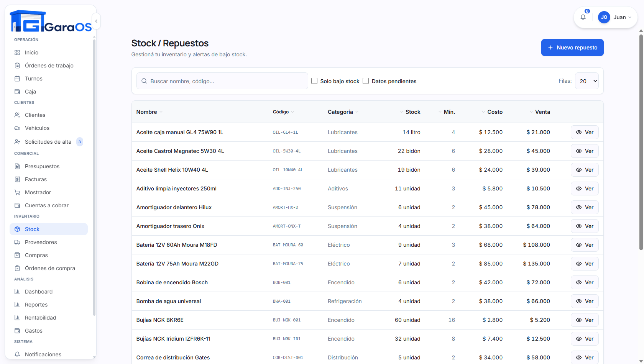Image resolution: width=644 pixels, height=364 pixels.
Task: Click the BAT-MOURA-75 code cell
Action: click(288, 264)
